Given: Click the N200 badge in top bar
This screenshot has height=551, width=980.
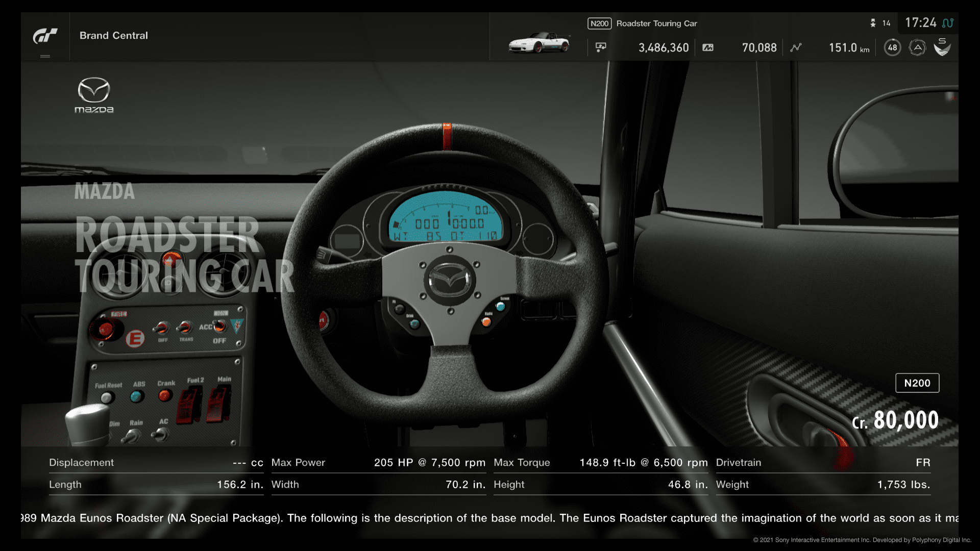Looking at the screenshot, I should 599,23.
